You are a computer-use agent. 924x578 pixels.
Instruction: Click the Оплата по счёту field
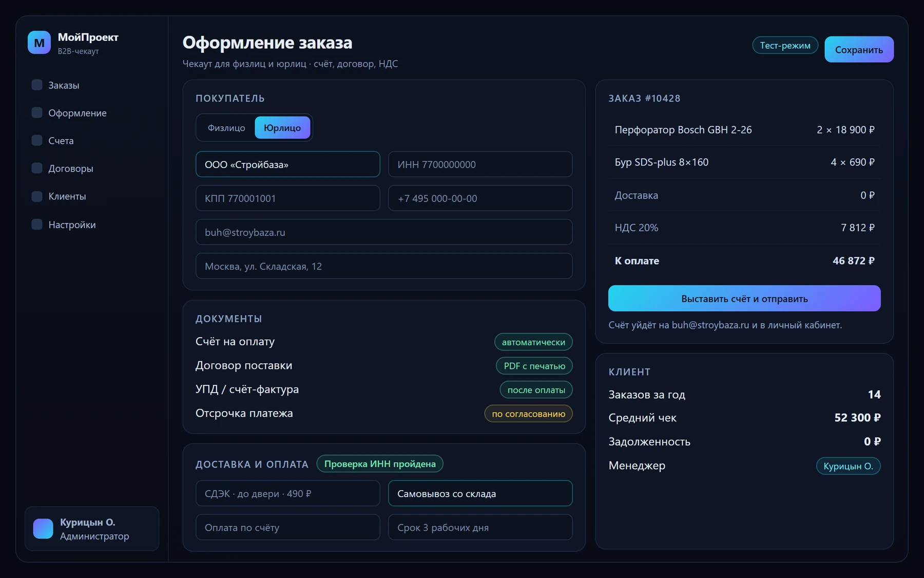287,527
